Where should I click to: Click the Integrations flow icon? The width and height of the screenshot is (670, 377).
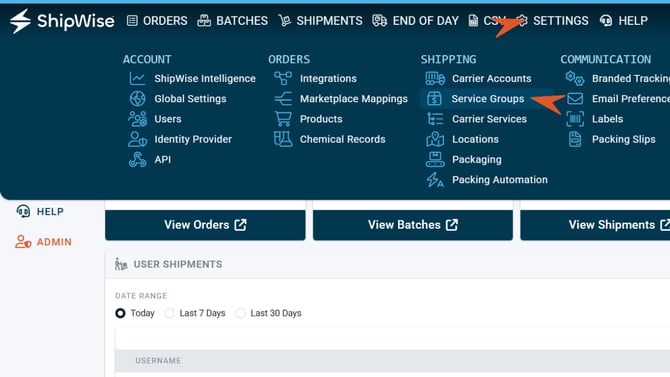[x=283, y=79]
